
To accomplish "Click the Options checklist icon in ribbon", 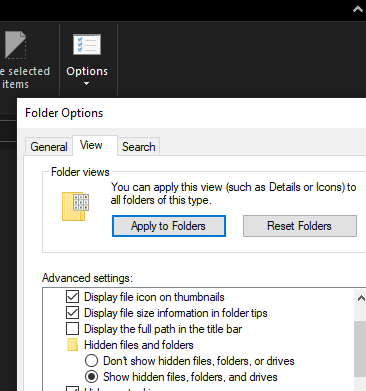I will click(x=87, y=44).
